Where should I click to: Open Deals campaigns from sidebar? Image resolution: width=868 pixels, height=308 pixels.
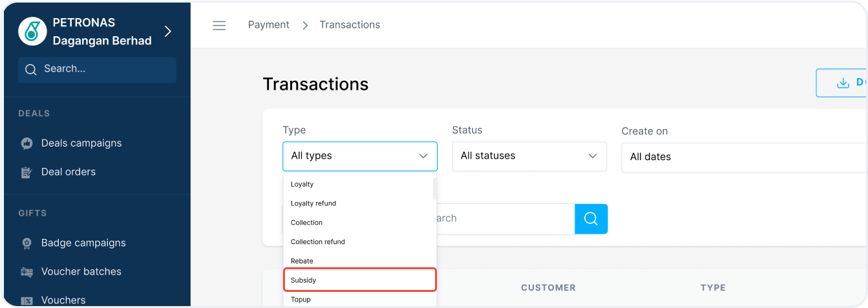(81, 143)
